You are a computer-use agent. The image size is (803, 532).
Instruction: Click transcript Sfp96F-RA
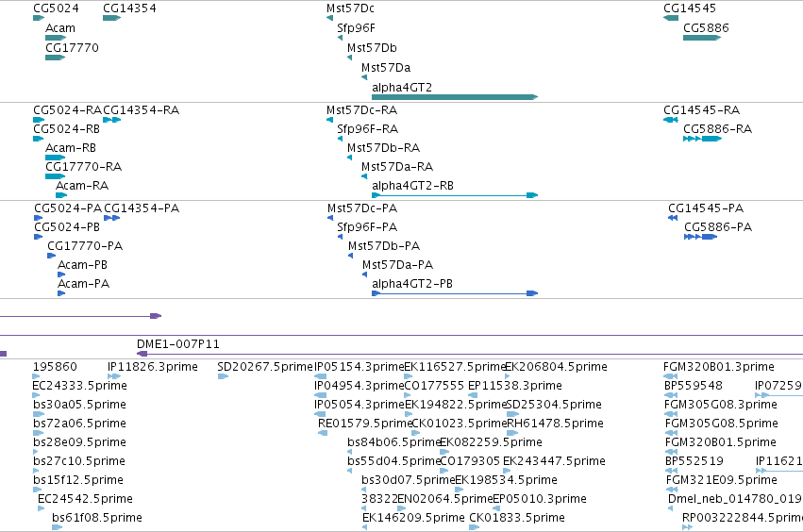tap(367, 129)
